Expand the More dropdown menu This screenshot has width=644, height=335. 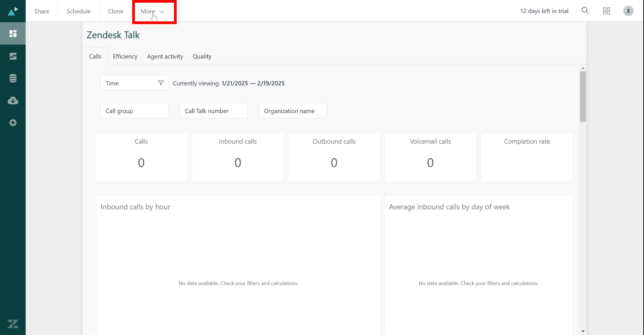click(153, 11)
